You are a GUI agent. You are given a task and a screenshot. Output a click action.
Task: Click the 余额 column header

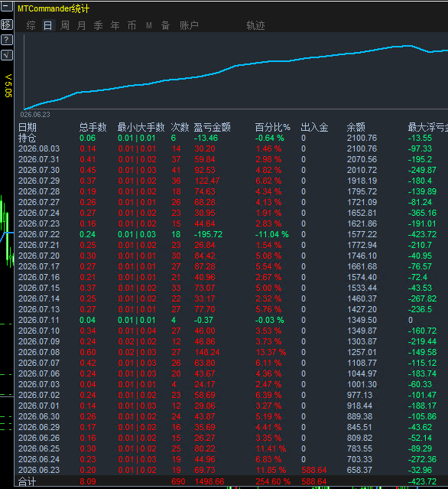[355, 127]
